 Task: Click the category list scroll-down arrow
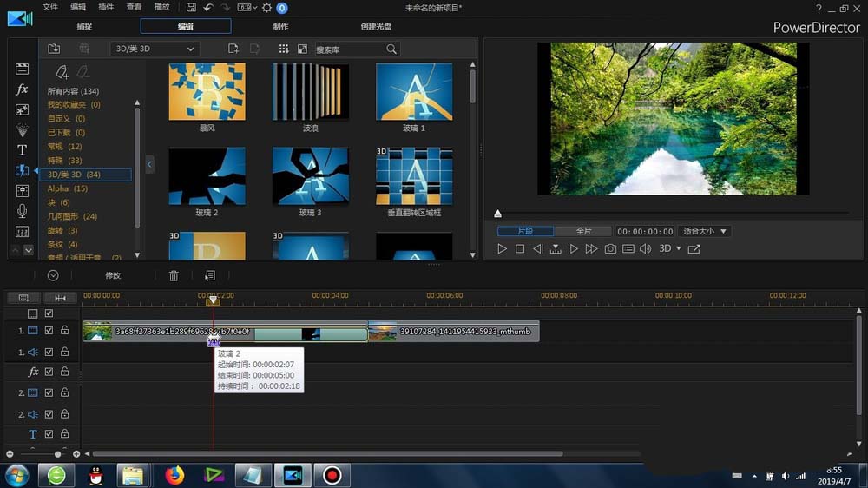click(x=137, y=255)
